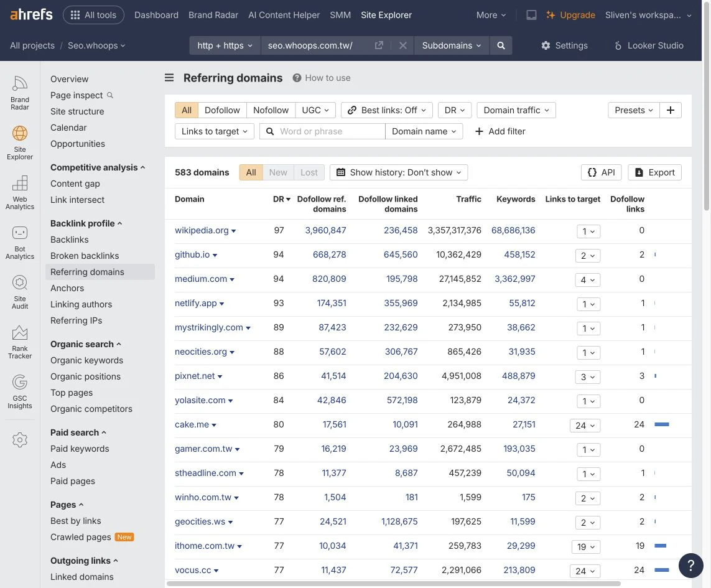
Task: Open the Presets dropdown
Action: click(x=633, y=110)
